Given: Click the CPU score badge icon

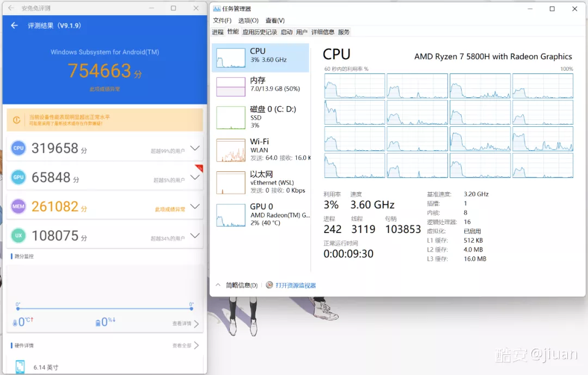Looking at the screenshot, I should [x=19, y=148].
